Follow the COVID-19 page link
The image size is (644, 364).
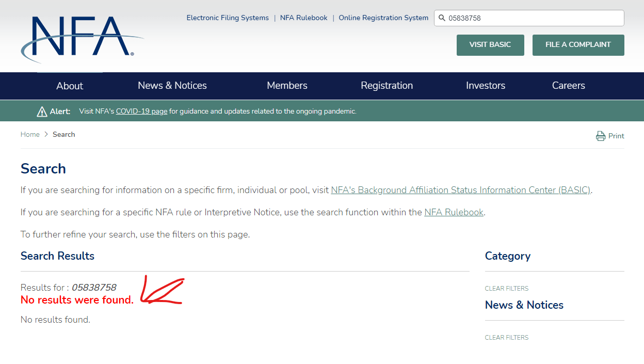[x=141, y=111]
